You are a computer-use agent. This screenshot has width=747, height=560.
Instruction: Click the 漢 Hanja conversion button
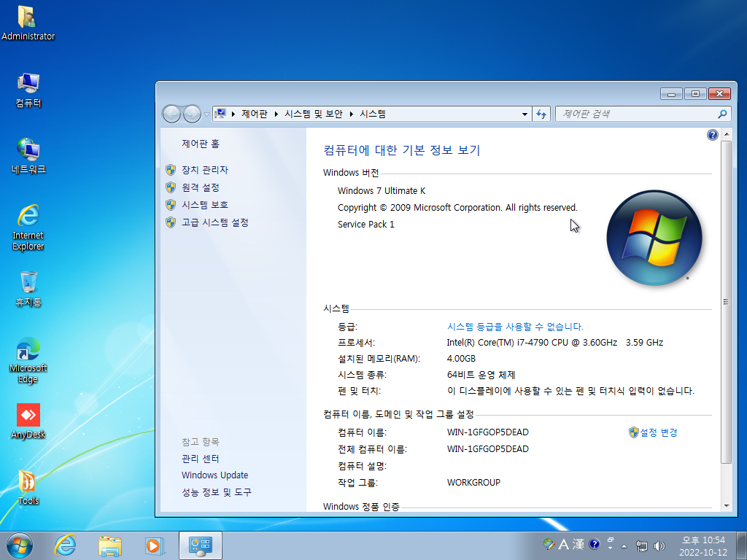[578, 544]
